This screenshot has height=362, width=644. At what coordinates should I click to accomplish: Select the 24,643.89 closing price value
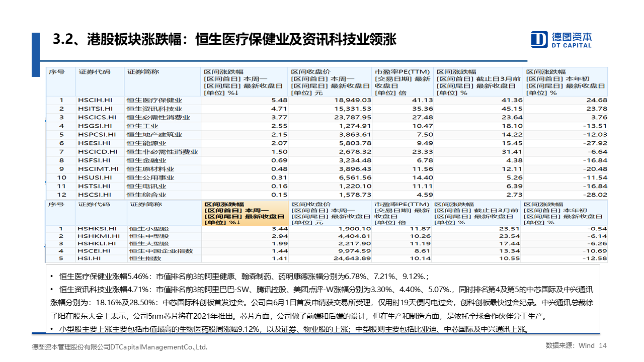pyautogui.click(x=351, y=258)
